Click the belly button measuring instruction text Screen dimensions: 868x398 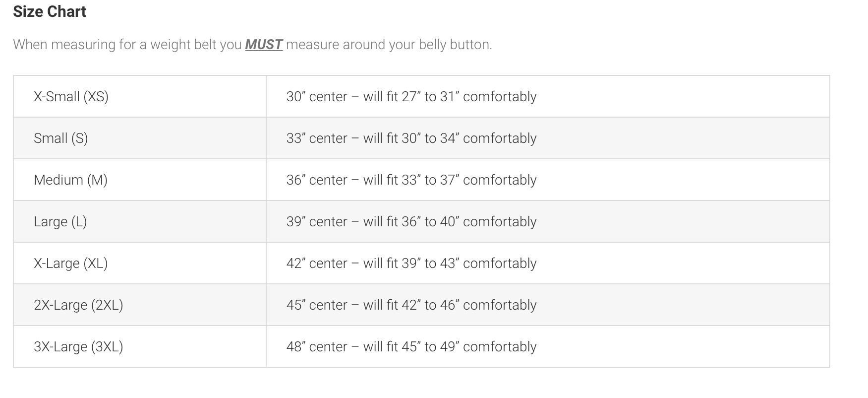coord(252,45)
